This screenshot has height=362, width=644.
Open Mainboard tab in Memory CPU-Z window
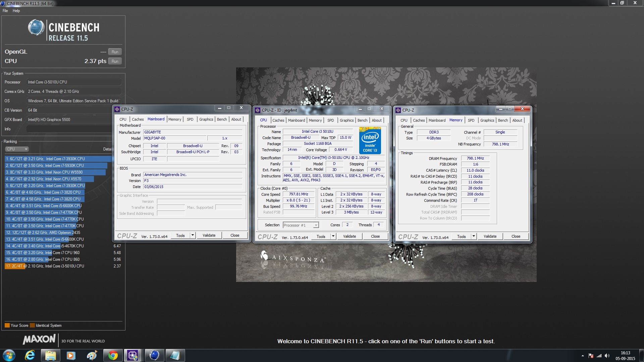(437, 120)
